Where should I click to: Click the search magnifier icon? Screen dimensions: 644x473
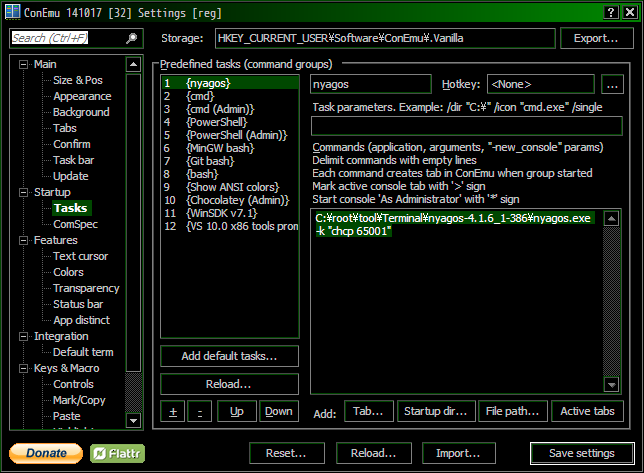click(x=131, y=38)
